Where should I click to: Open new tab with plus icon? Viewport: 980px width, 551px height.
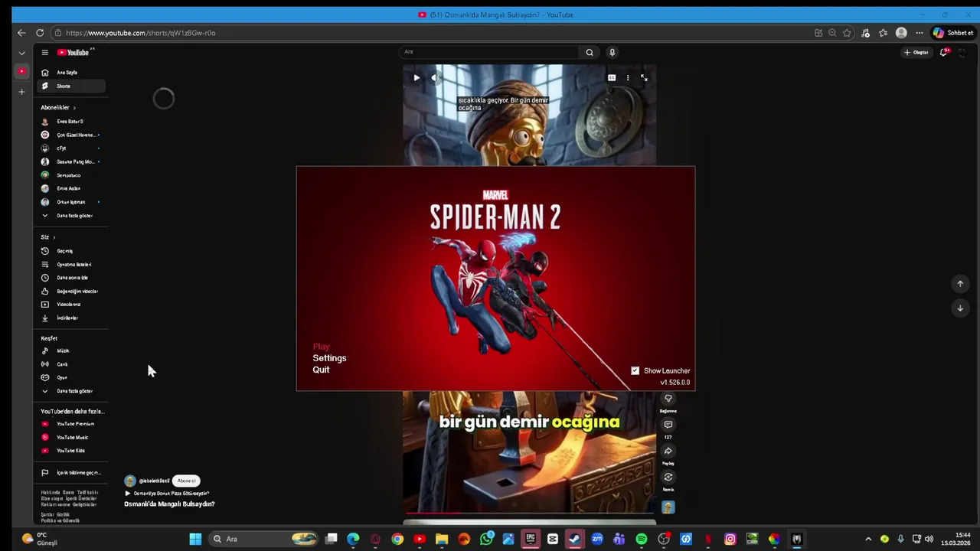[21, 92]
